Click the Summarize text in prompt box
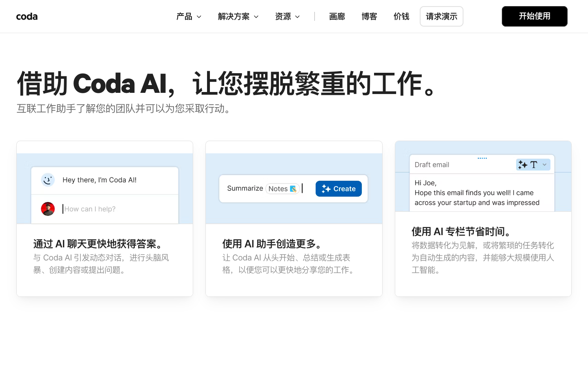 click(x=245, y=188)
